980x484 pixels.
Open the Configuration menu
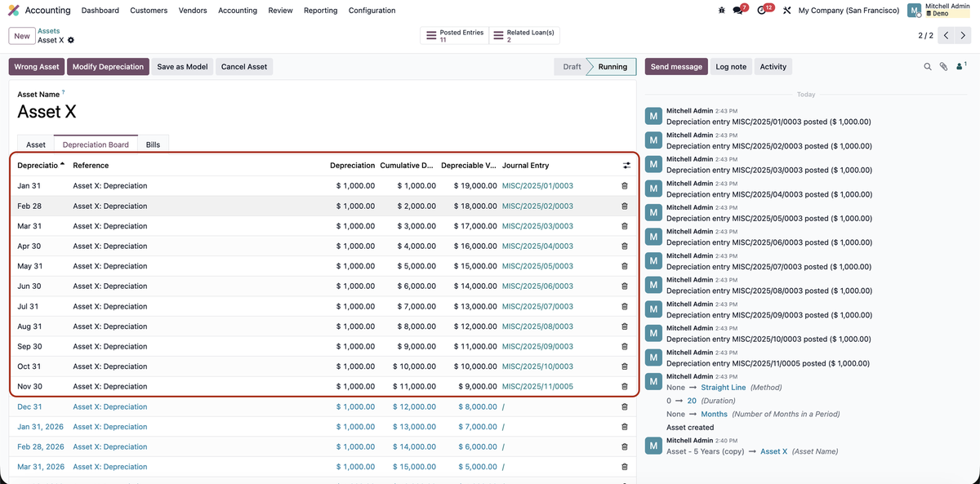tap(372, 11)
